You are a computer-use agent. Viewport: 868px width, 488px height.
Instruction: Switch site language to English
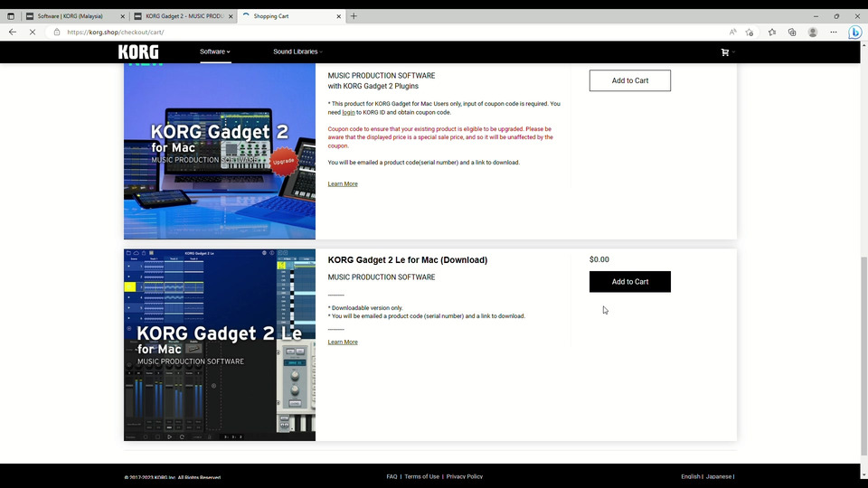pyautogui.click(x=690, y=476)
